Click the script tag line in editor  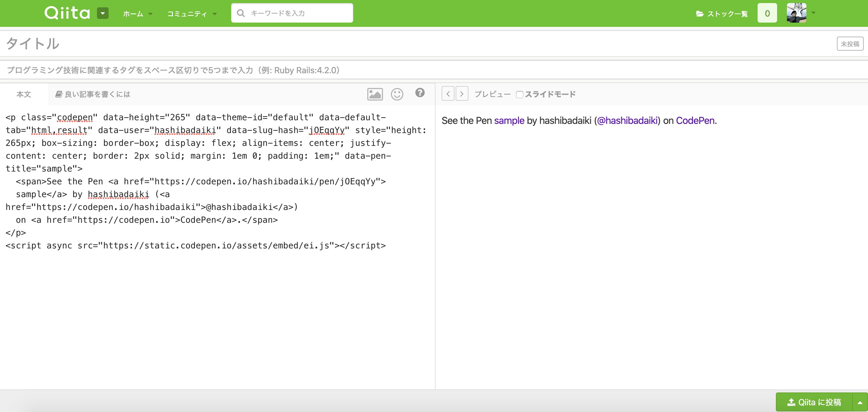[195, 245]
